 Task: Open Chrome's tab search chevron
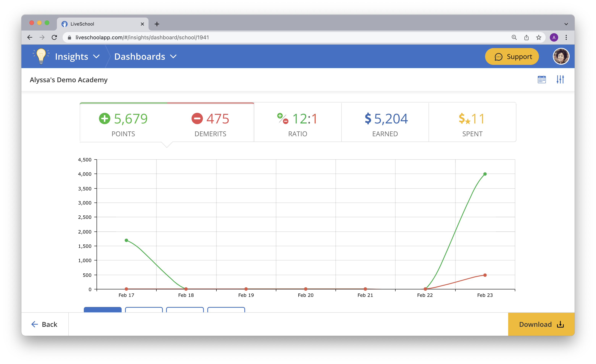click(566, 24)
